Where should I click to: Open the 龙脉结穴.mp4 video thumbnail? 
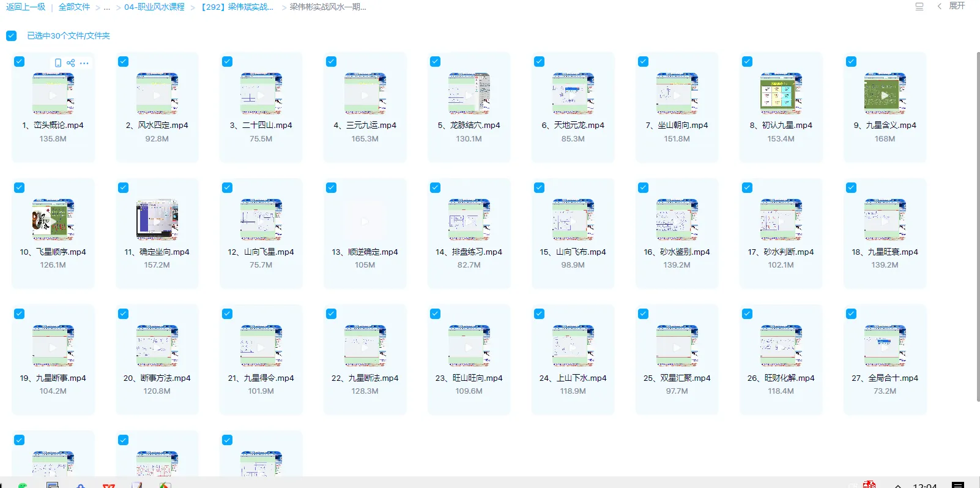[x=469, y=94]
